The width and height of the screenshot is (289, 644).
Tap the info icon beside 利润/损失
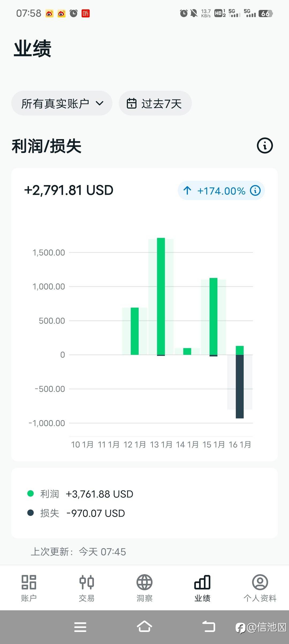(265, 146)
